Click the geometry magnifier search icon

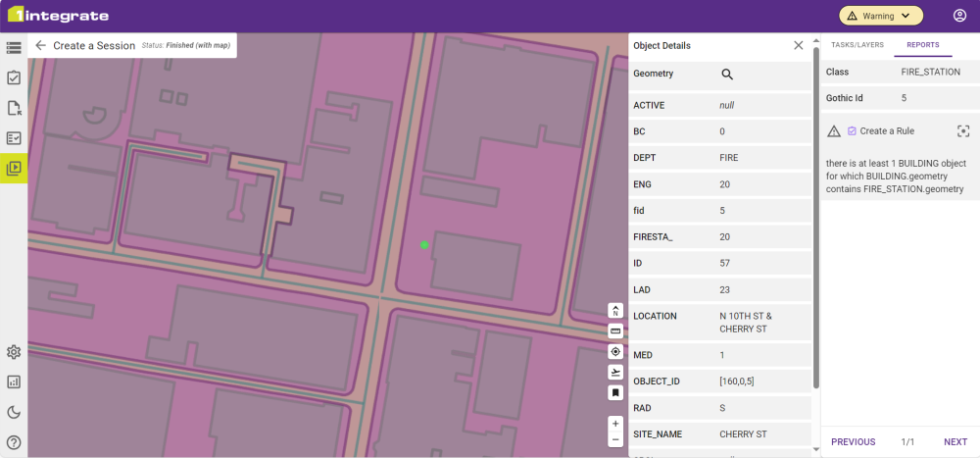[727, 74]
